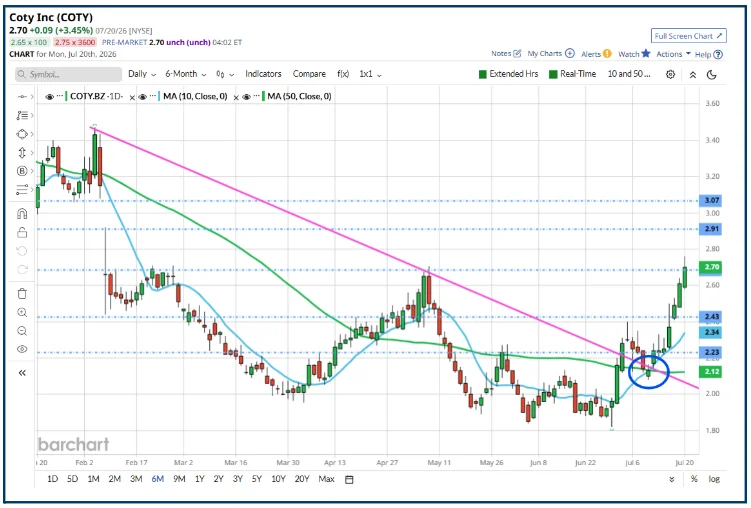Zoom out with the minus magnifier
The height and width of the screenshot is (508, 751).
pos(22,331)
